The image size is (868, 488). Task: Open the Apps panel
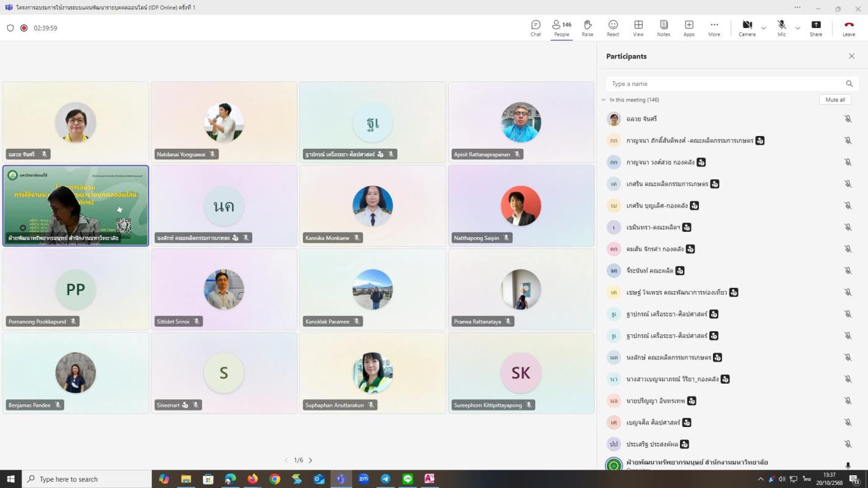[x=689, y=28]
